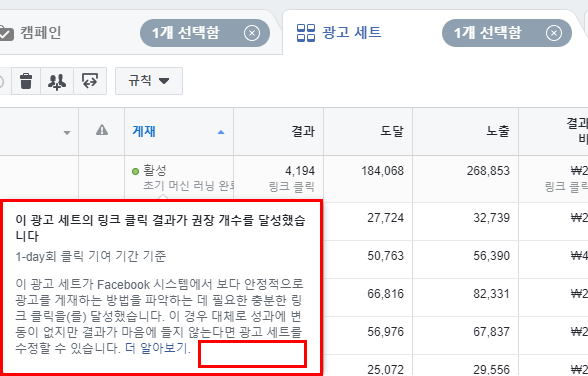Click the impressions value 268,853
The image size is (588, 376).
[x=488, y=171]
